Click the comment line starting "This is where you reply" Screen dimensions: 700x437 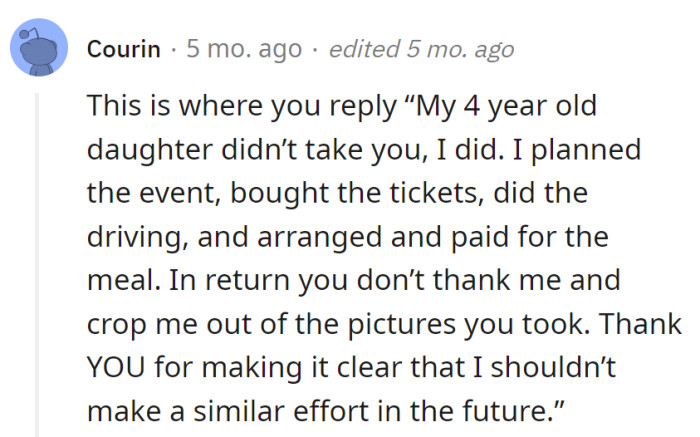(342, 105)
